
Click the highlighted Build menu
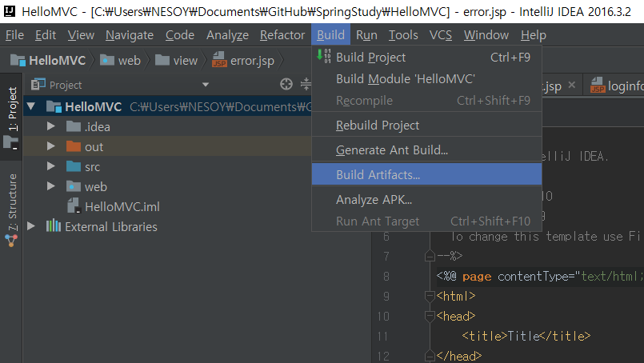330,34
